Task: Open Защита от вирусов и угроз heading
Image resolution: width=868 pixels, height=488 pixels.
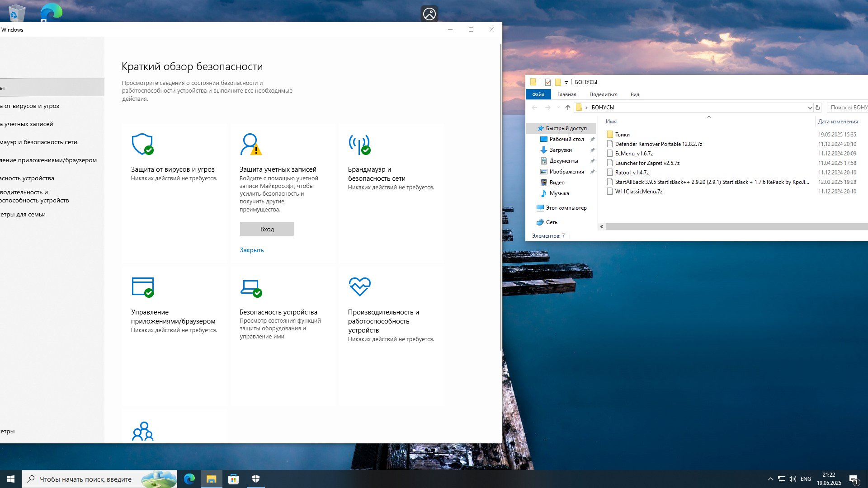Action: pos(173,169)
